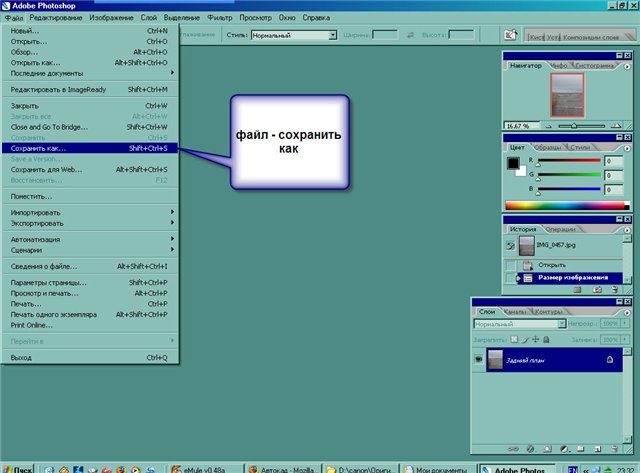This screenshot has width=640, height=473.
Task: Click the History panel trash icon
Action: (613, 288)
